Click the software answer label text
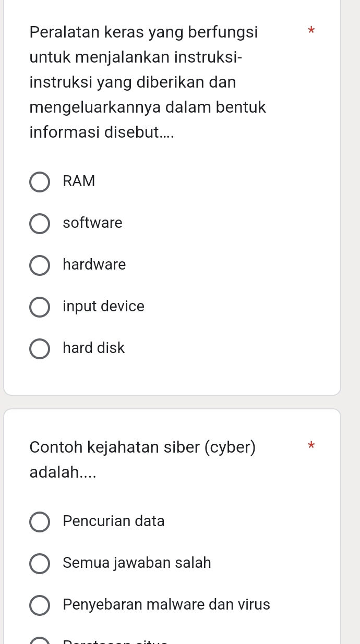 click(x=92, y=223)
